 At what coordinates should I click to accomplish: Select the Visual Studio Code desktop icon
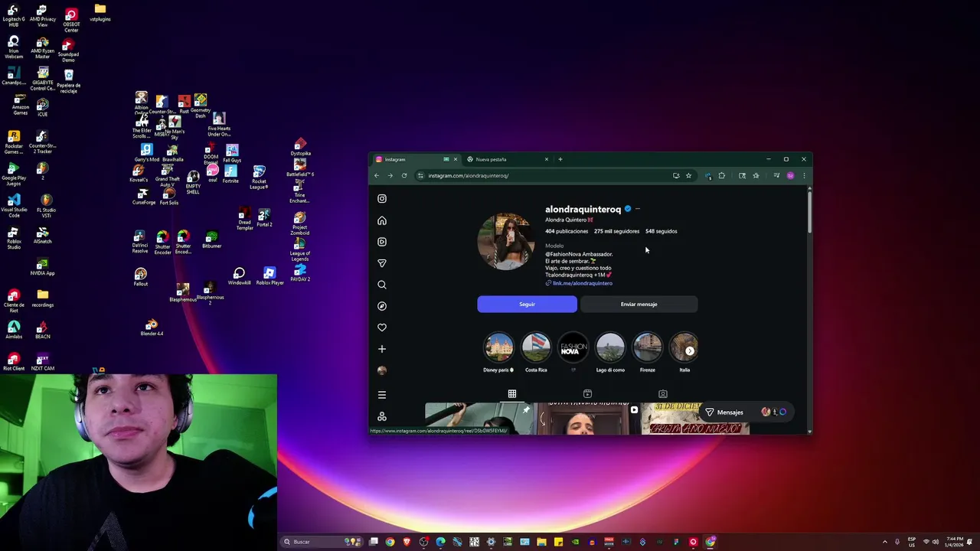click(x=14, y=204)
